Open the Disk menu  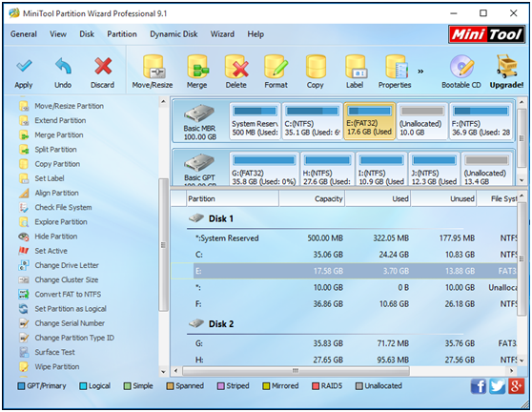tap(87, 34)
